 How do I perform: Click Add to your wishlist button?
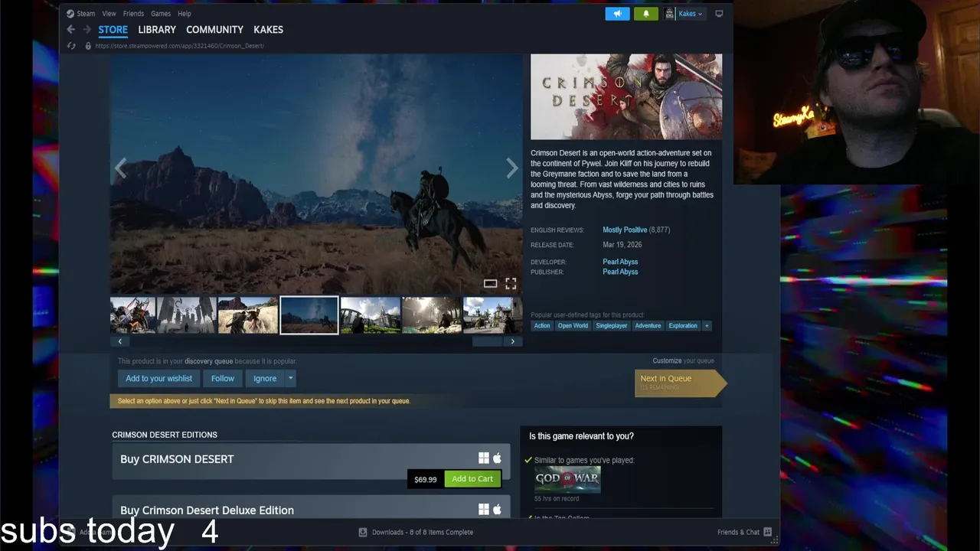click(x=159, y=378)
